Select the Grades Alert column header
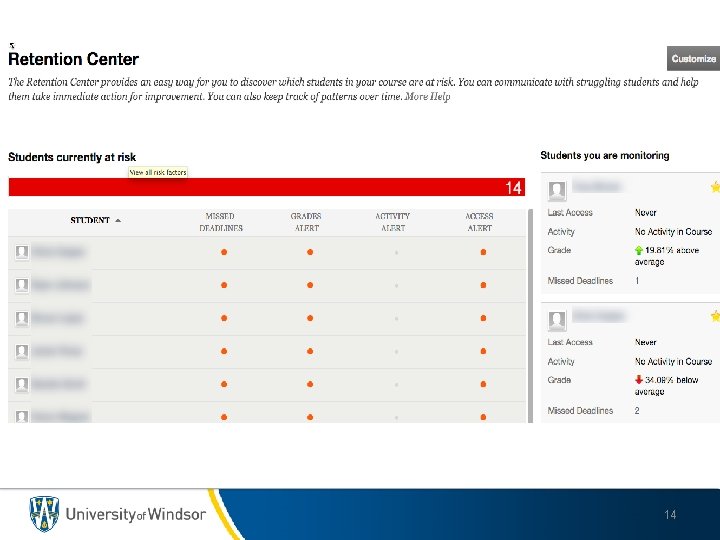The image size is (720, 540). [x=306, y=222]
